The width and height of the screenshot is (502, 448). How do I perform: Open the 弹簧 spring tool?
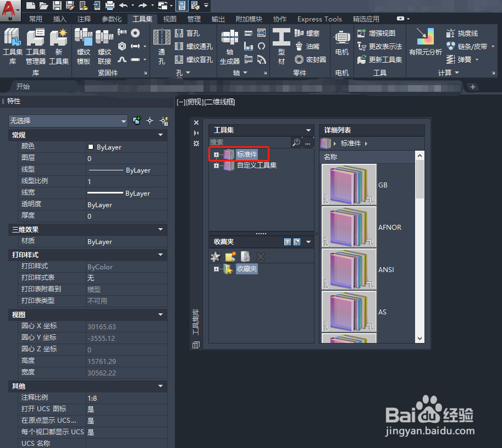[459, 59]
